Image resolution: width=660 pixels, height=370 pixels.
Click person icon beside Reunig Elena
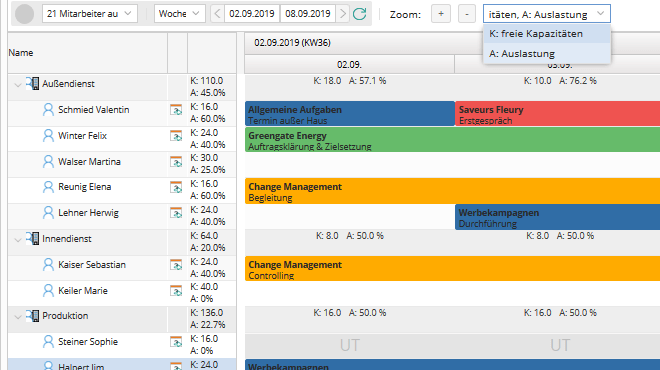[x=48, y=187]
